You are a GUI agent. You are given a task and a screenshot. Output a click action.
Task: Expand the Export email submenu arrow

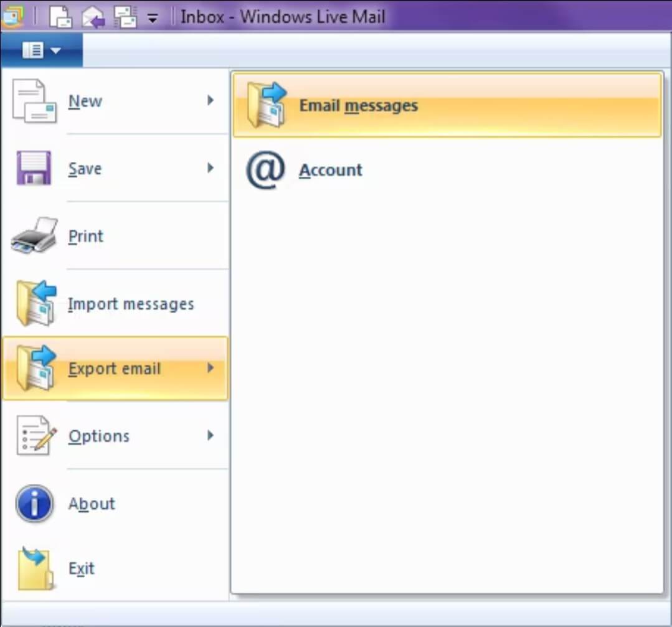[x=211, y=368]
